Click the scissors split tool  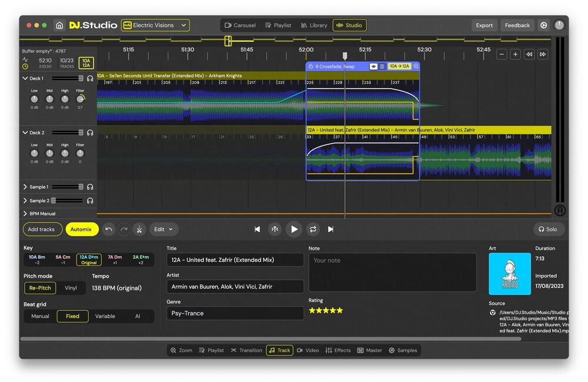(139, 229)
